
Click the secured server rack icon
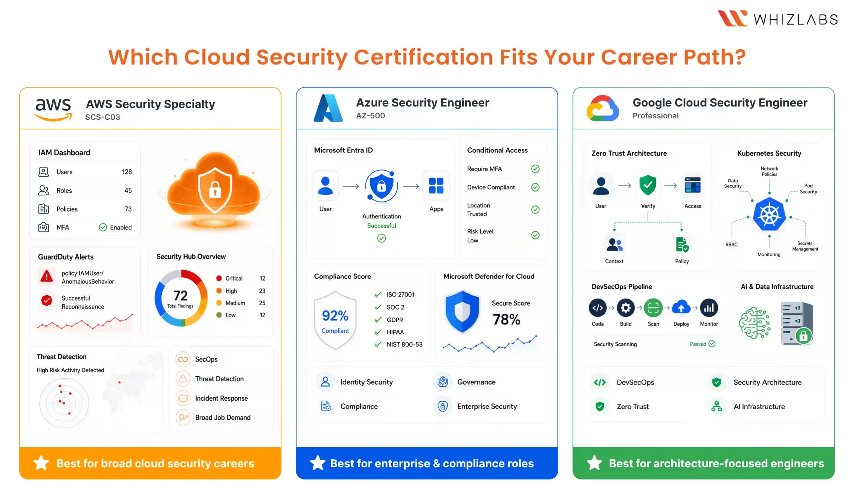(797, 323)
